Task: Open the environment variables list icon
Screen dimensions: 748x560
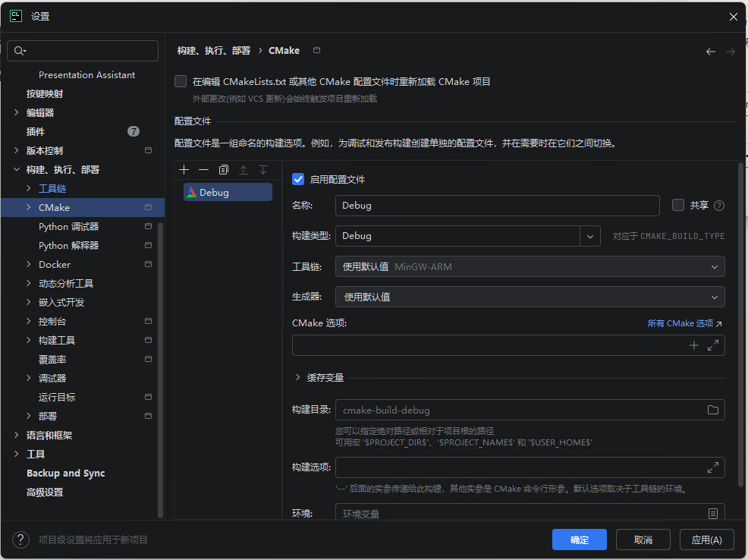Action: [712, 514]
